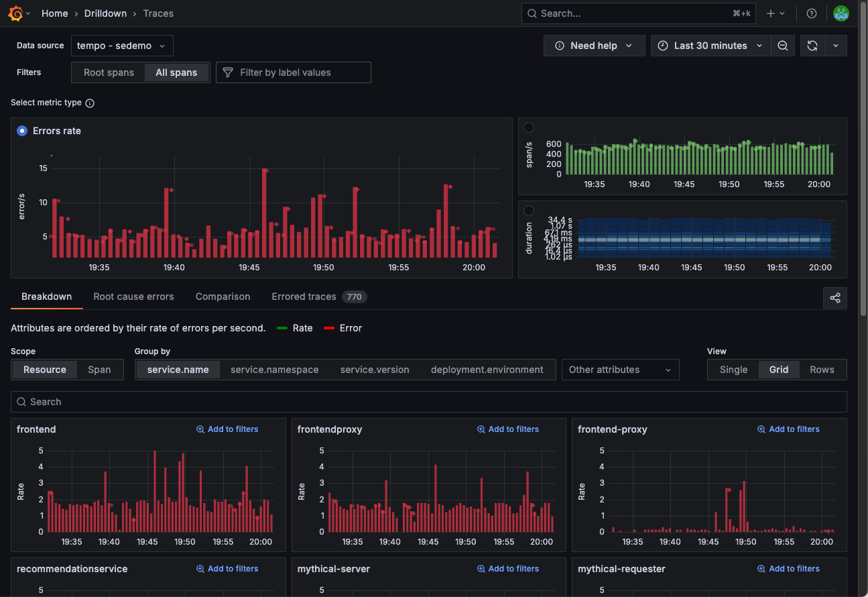Screen dimensions: 868x597
Task: Switch the view to Rows
Action: point(822,370)
